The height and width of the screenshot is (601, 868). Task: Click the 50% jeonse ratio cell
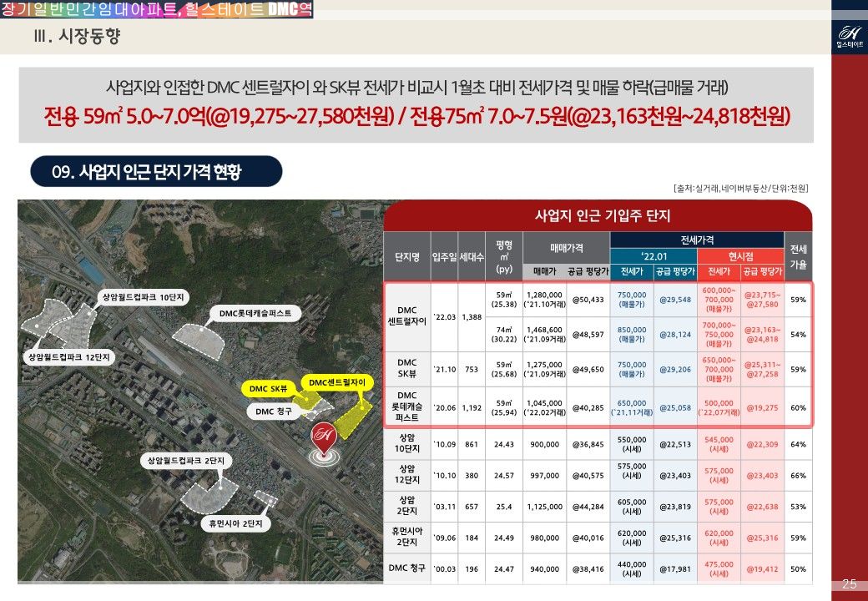tap(798, 568)
